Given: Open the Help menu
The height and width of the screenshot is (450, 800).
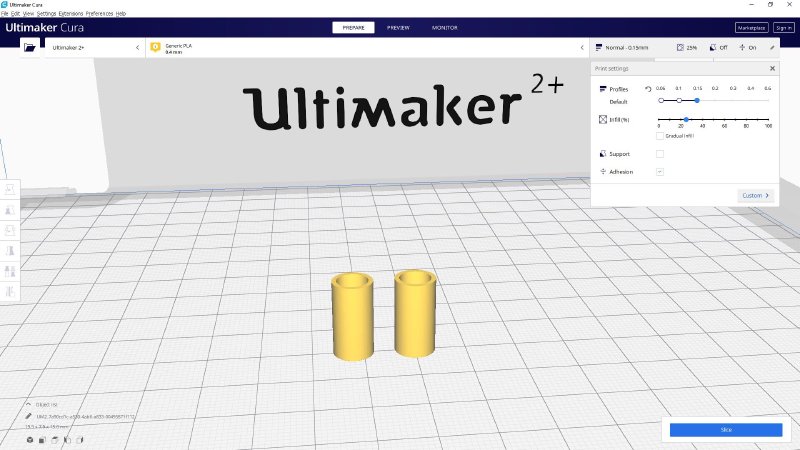Looking at the screenshot, I should tap(121, 14).
